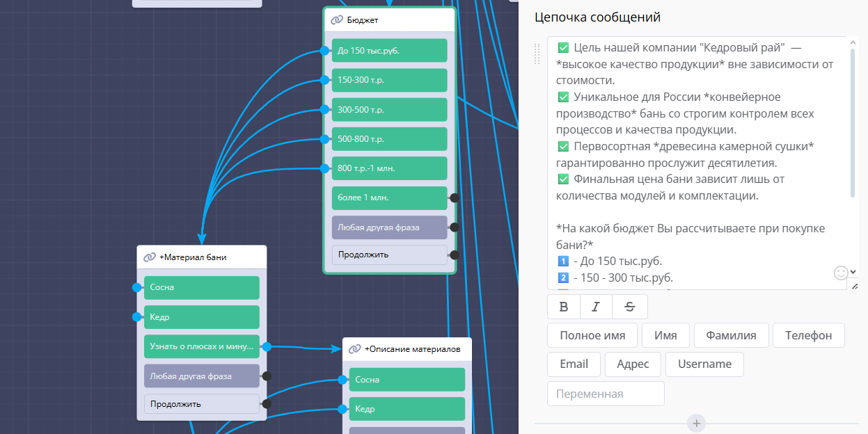Apply italic formatting to text
The width and height of the screenshot is (868, 434).
(596, 307)
